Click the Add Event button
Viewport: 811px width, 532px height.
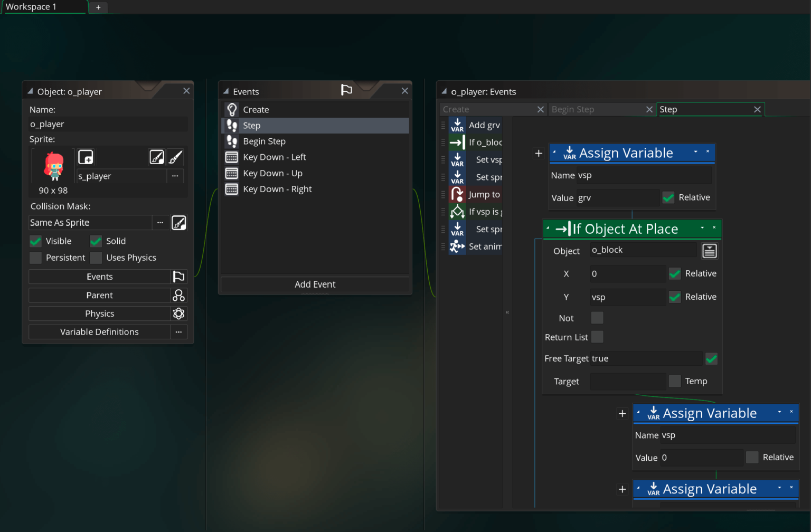click(315, 284)
